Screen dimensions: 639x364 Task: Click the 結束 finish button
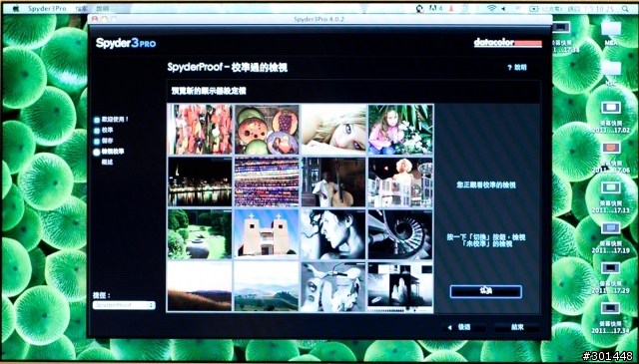coord(517,327)
